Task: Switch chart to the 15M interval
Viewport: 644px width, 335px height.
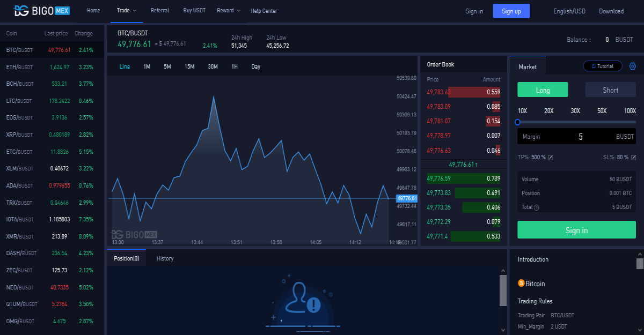Action: coord(189,66)
